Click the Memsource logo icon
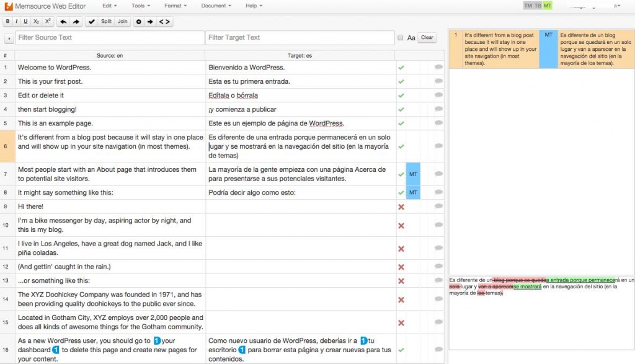This screenshot has height=364, width=635. pyautogui.click(x=9, y=6)
